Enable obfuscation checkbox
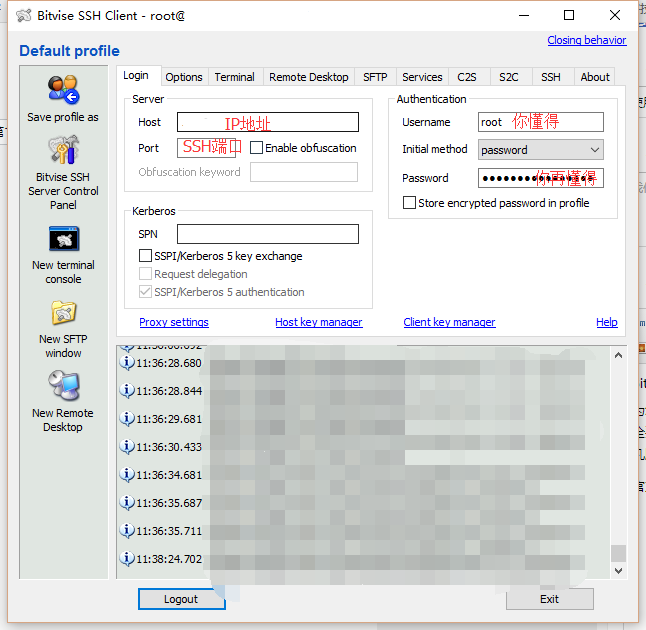This screenshot has height=630, width=646. [x=256, y=148]
